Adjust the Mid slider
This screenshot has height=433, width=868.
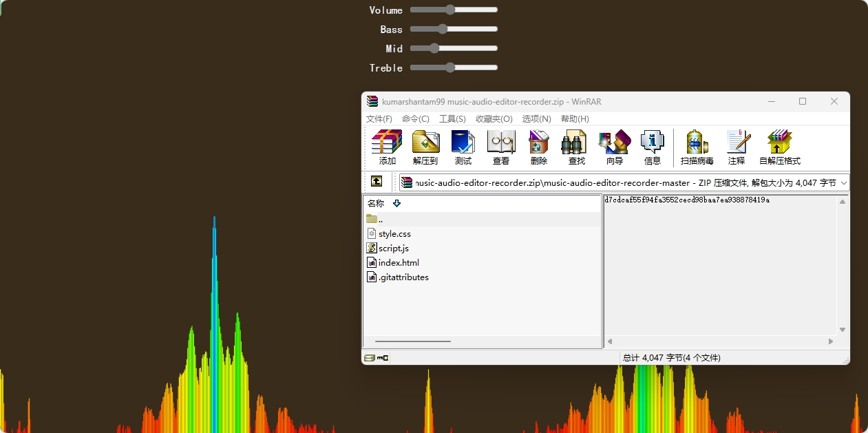[x=454, y=48]
